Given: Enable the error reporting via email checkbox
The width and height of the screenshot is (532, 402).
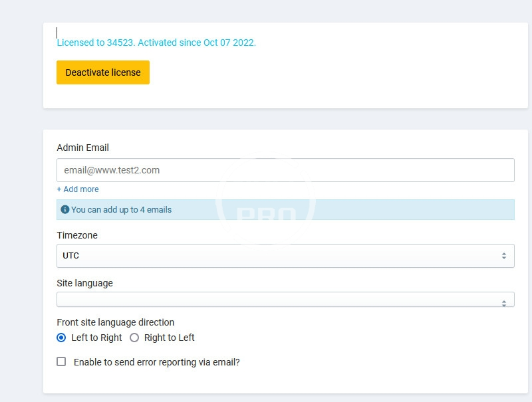Looking at the screenshot, I should 61,362.
